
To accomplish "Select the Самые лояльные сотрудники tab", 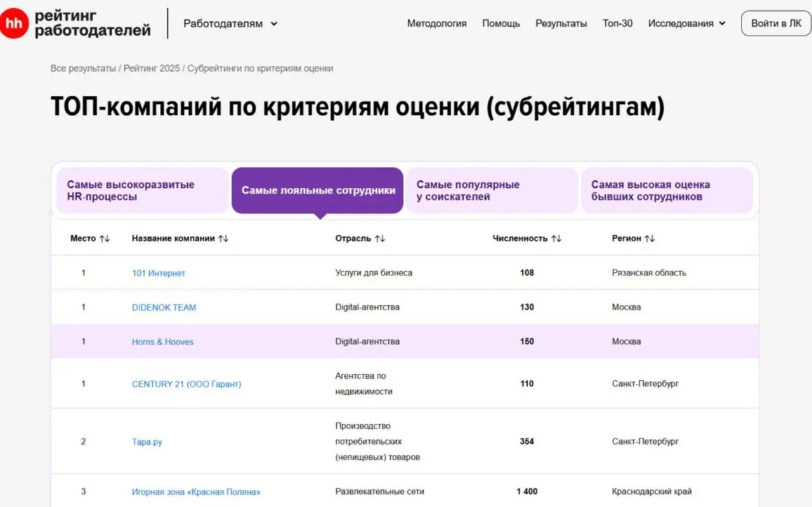I will click(317, 190).
